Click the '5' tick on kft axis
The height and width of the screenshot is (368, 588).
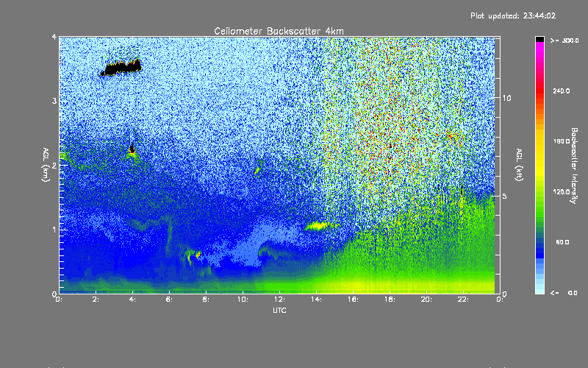point(505,197)
